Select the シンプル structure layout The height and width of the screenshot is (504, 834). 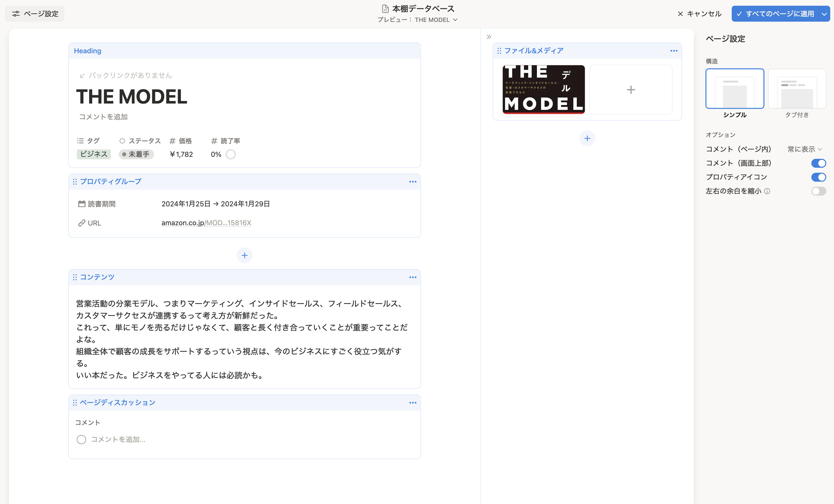point(734,89)
